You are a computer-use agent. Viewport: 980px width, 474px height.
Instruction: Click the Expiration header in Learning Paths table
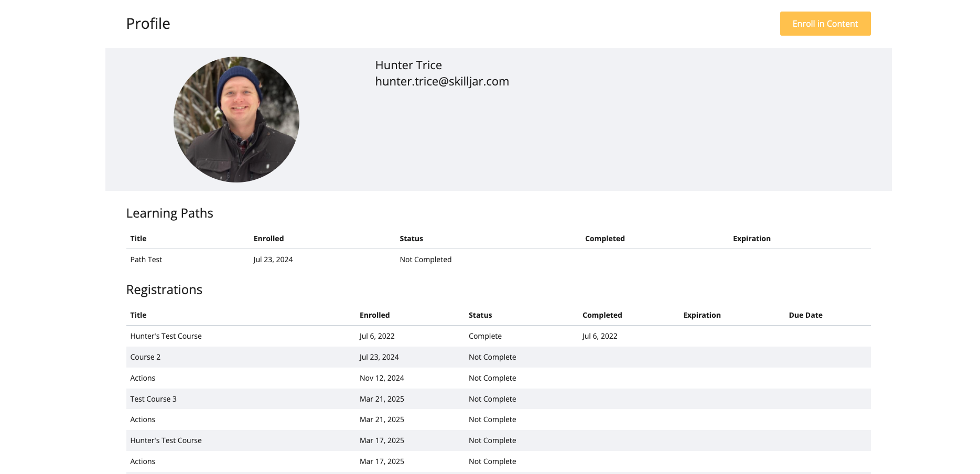click(x=752, y=239)
